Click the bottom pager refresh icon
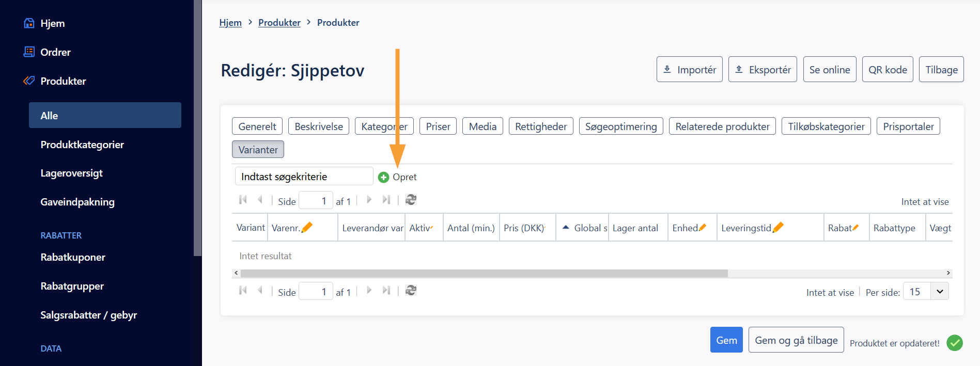Image resolution: width=980 pixels, height=366 pixels. 411,291
